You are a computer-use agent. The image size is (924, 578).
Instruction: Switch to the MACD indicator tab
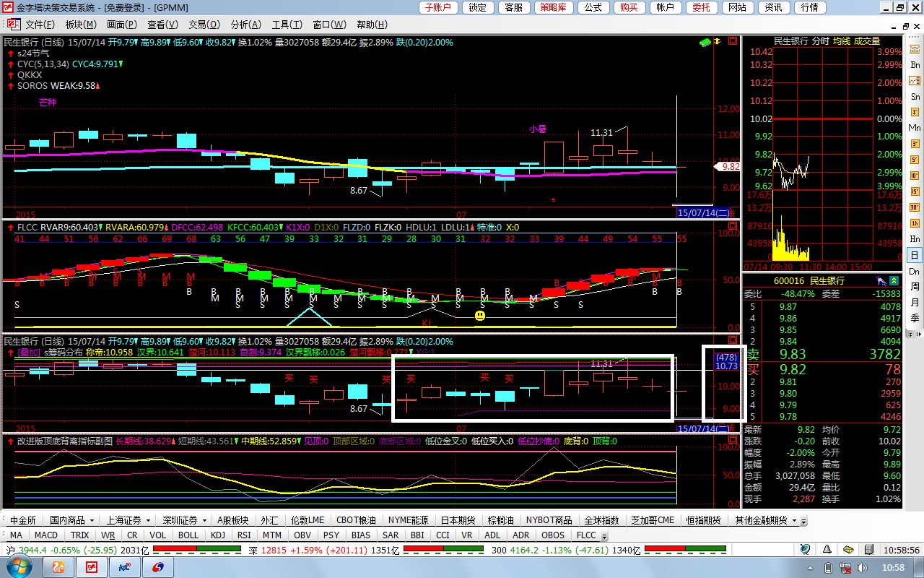(x=46, y=535)
